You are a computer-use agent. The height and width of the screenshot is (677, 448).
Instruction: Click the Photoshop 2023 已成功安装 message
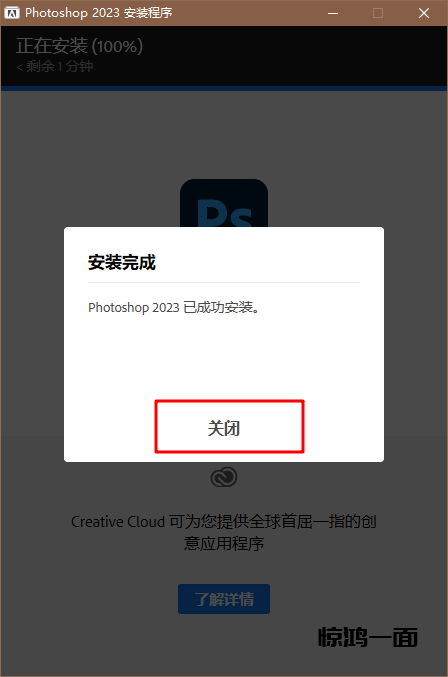[174, 307]
